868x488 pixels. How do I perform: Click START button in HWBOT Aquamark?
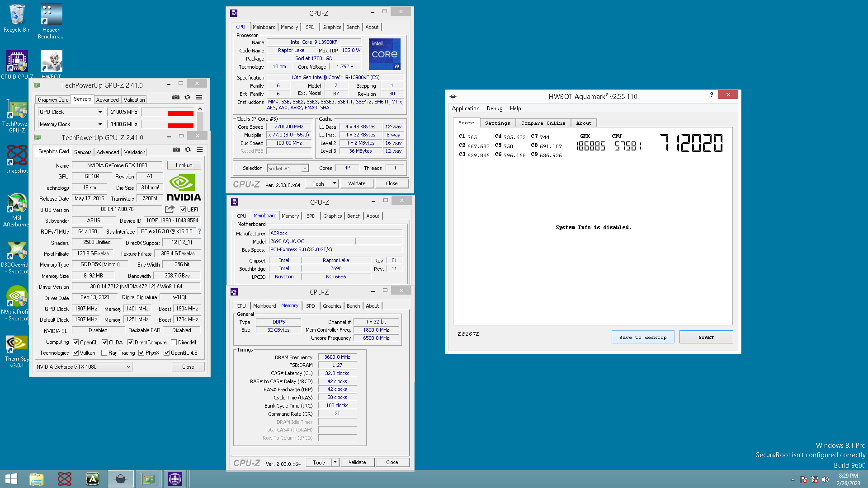coord(706,337)
